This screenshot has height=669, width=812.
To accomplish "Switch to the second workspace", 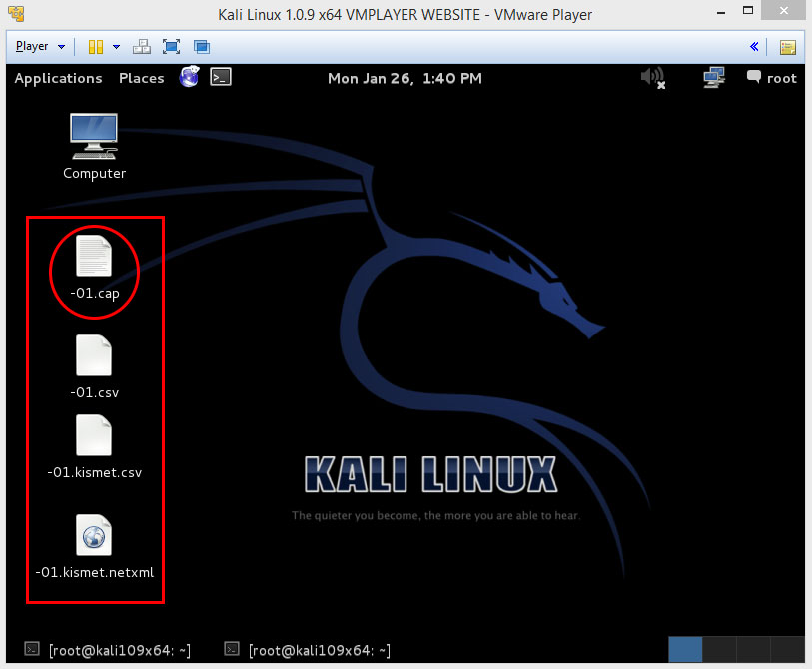I will tap(719, 650).
